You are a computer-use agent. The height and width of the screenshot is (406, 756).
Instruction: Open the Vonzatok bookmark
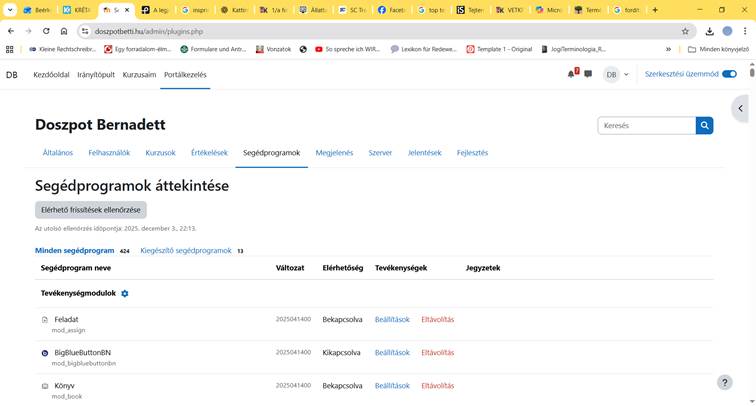pos(273,49)
